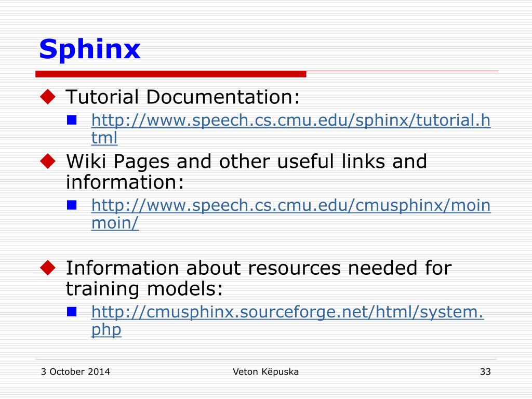Click the slide number 33

point(485,372)
